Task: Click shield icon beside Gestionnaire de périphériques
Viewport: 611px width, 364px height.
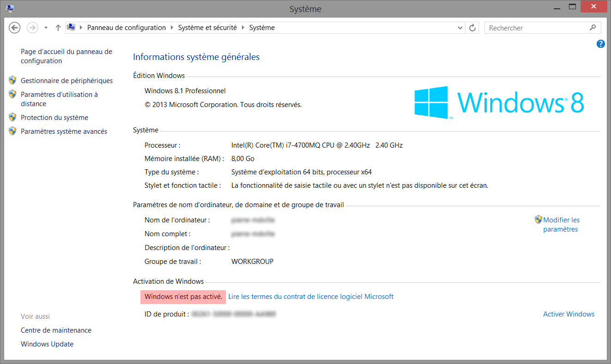Action: click(12, 80)
